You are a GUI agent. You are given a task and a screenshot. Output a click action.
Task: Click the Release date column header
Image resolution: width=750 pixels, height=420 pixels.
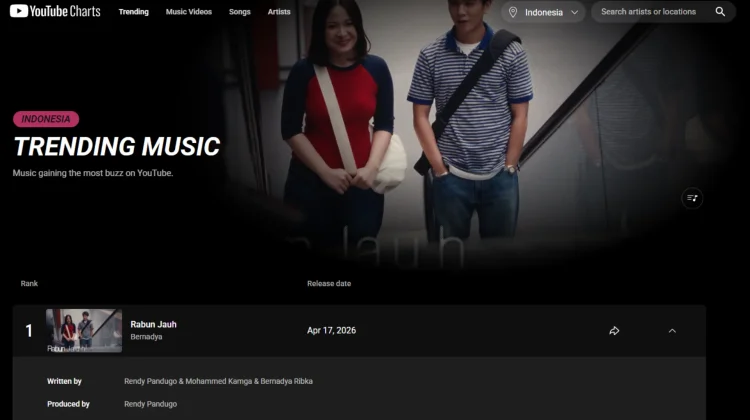click(329, 283)
